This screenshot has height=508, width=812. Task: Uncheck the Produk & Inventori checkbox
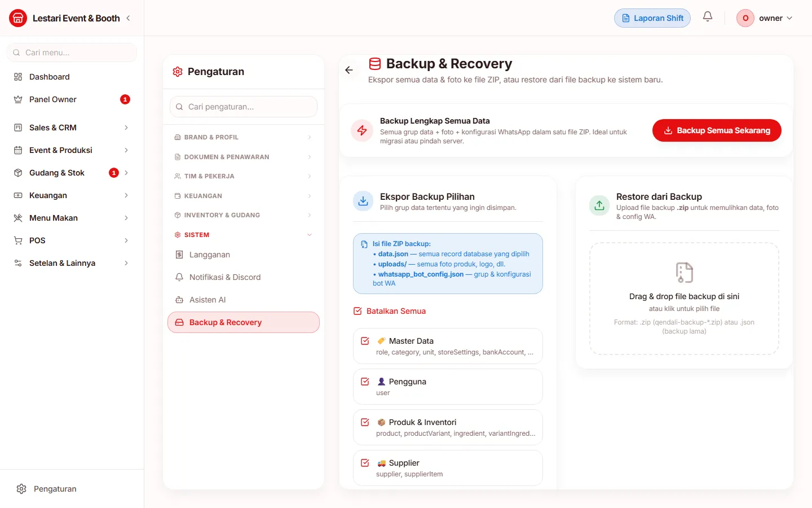[x=365, y=422]
